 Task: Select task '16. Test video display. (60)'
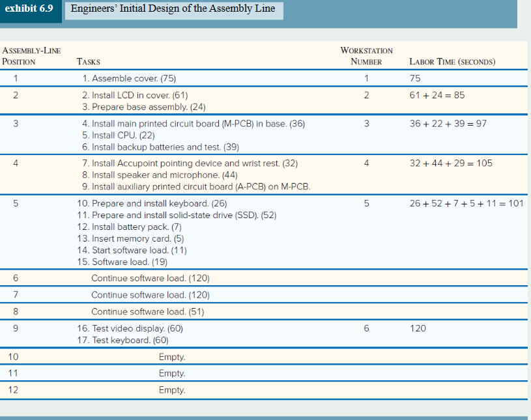point(130,329)
